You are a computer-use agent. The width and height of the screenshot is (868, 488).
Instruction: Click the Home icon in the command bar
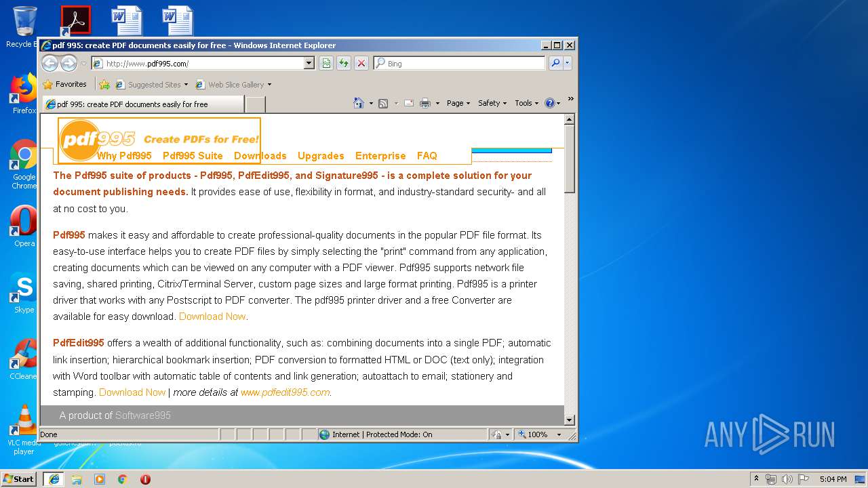(359, 103)
